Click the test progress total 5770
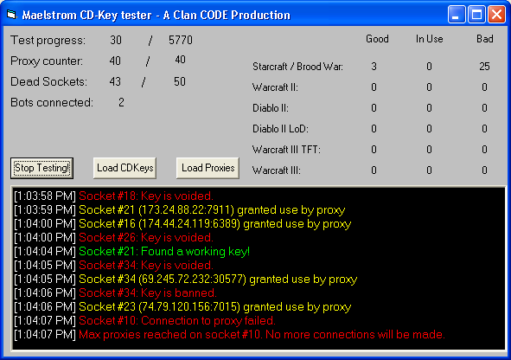The width and height of the screenshot is (511, 360). [x=180, y=40]
